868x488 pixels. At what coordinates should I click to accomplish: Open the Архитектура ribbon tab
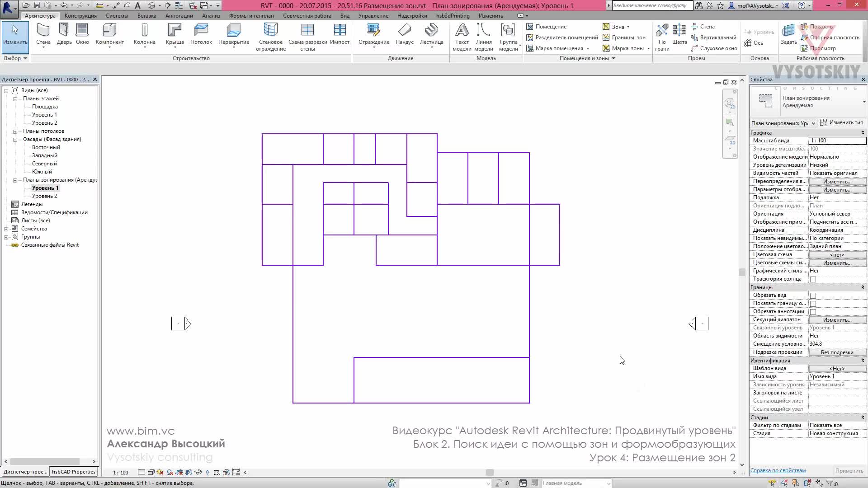(40, 16)
